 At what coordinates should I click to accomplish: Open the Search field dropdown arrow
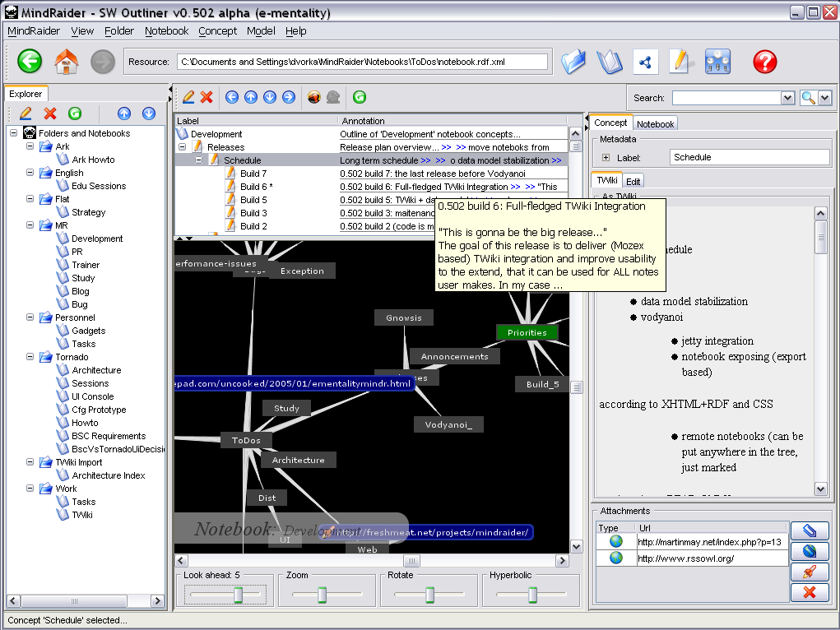point(787,98)
